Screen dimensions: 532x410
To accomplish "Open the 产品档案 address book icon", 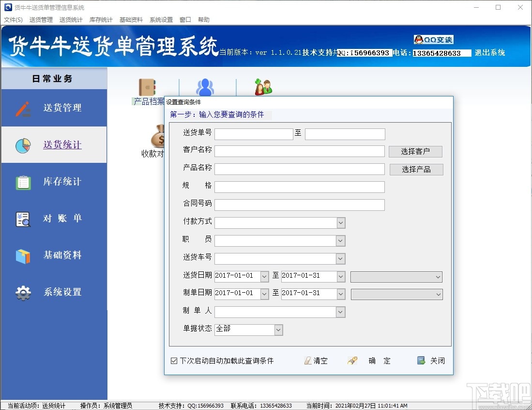I will [148, 87].
